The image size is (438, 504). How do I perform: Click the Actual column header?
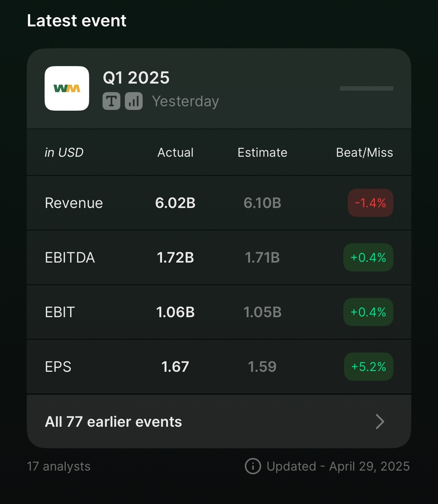(x=175, y=152)
